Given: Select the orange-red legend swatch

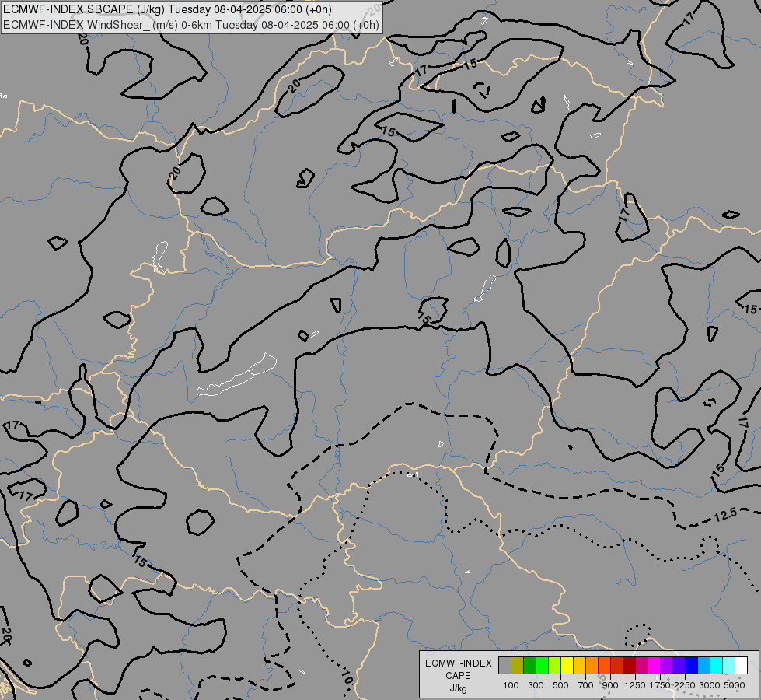Looking at the screenshot, I should pyautogui.click(x=604, y=666).
